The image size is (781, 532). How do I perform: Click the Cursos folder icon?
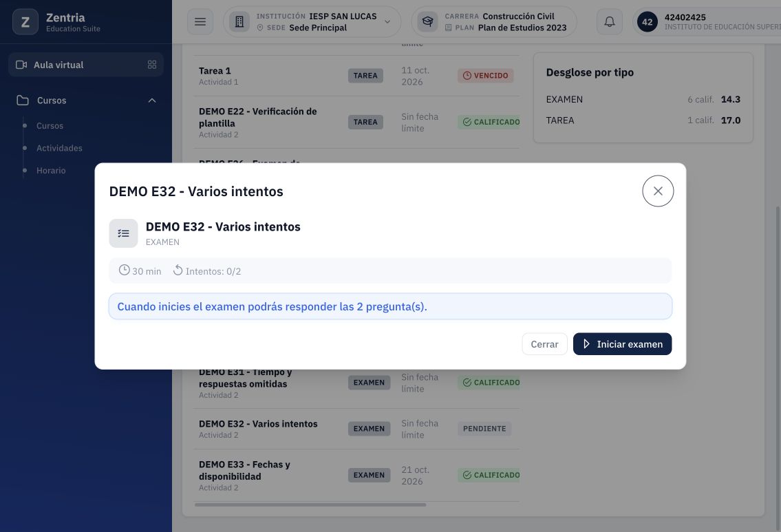[23, 100]
